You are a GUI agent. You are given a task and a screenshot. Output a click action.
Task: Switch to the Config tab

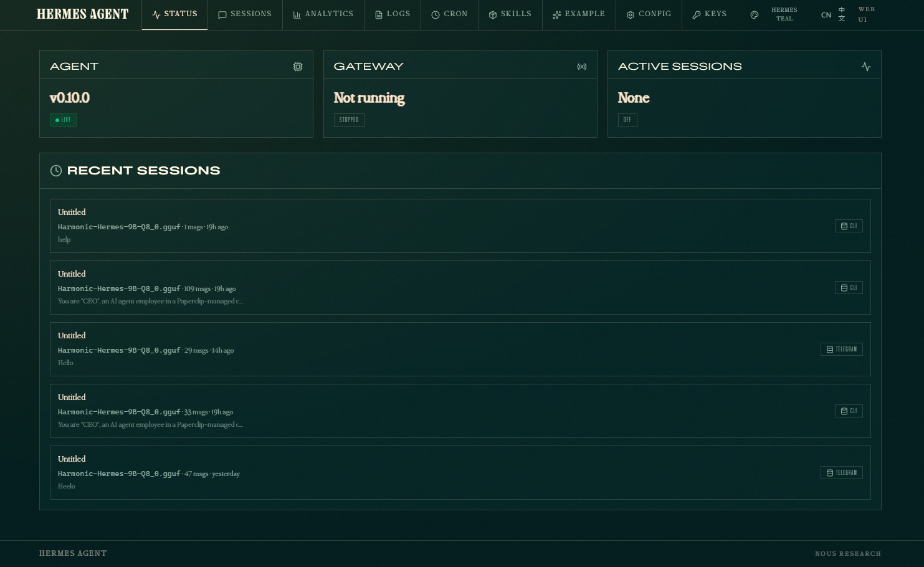click(x=649, y=14)
